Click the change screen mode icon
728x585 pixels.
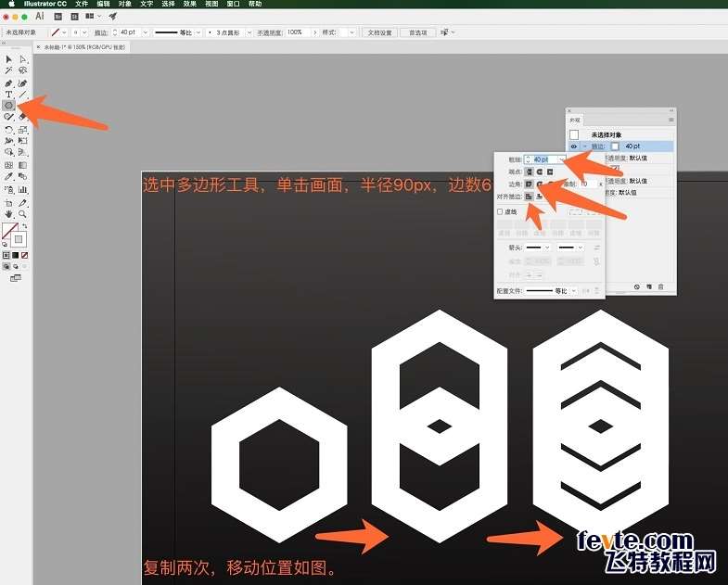click(x=16, y=278)
